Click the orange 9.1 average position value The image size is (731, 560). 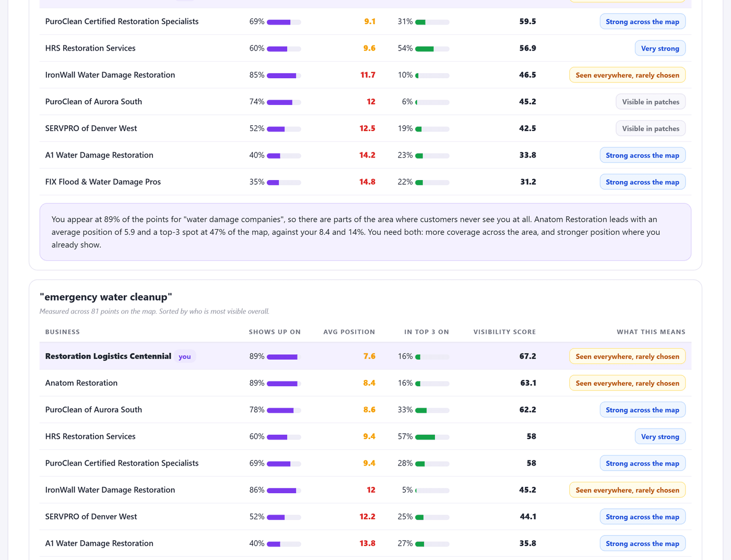pyautogui.click(x=370, y=21)
